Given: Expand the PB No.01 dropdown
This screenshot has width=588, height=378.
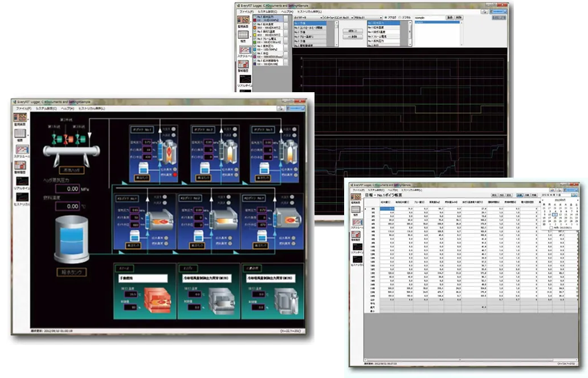Looking at the screenshot, I should (381, 18).
